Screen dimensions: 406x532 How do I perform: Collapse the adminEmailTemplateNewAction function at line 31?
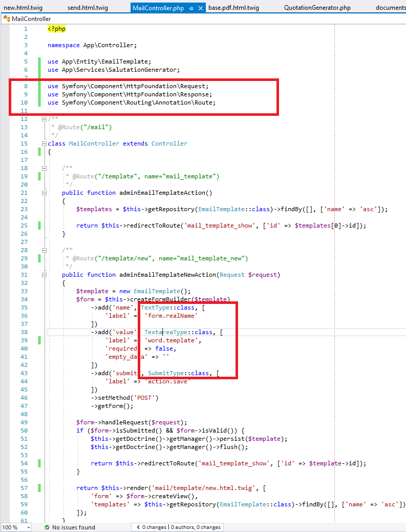coord(45,275)
